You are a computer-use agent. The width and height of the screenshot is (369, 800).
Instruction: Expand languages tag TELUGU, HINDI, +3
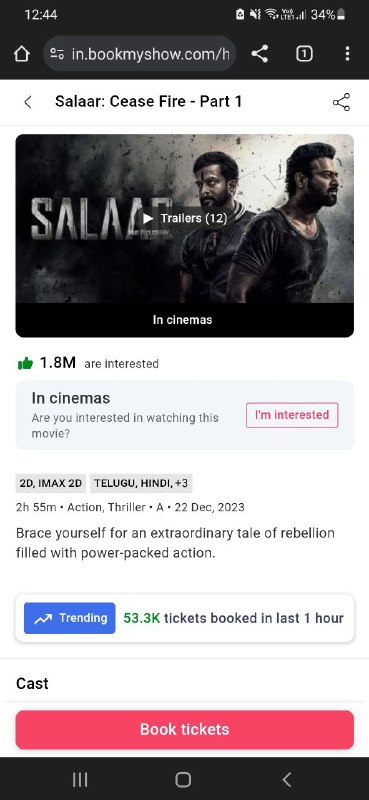(141, 483)
